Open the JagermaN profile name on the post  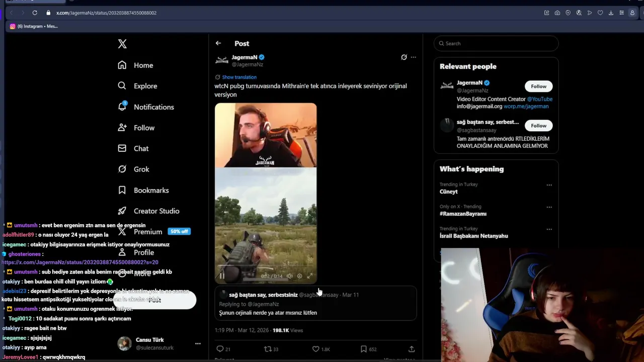[x=245, y=57]
